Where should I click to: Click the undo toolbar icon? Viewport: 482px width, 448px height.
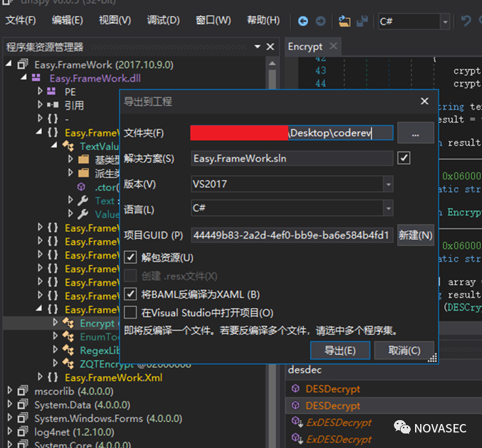[x=466, y=21]
